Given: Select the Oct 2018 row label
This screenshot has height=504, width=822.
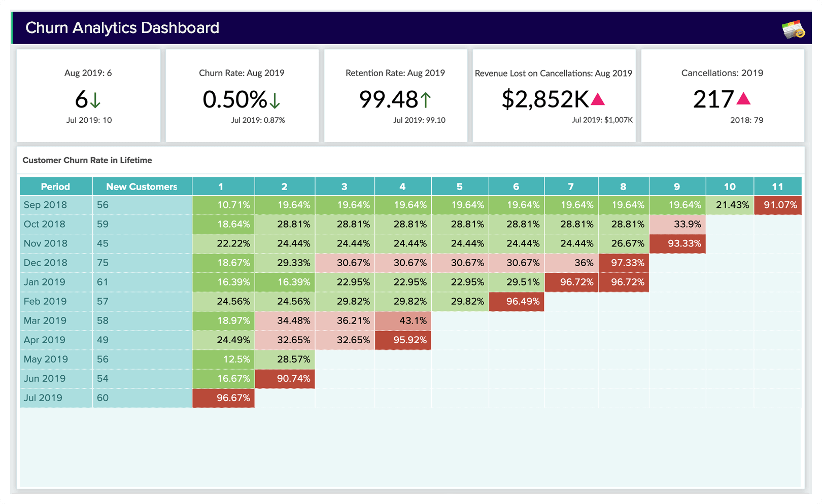Looking at the screenshot, I should coord(44,224).
